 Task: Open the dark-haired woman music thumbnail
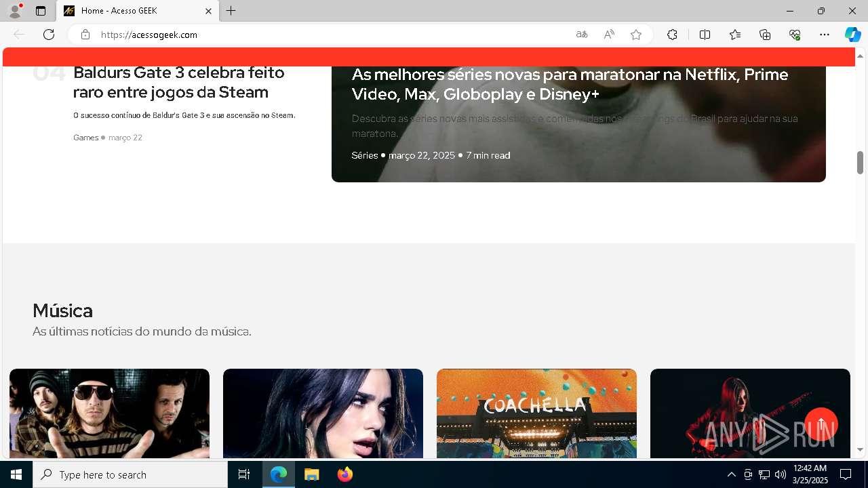323,413
